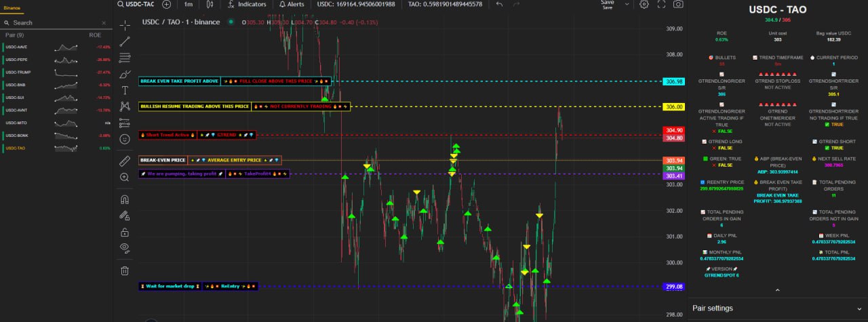Viewport: 868px width, 322px height.
Task: Open symbol search USDC-TAO
Action: tap(136, 4)
